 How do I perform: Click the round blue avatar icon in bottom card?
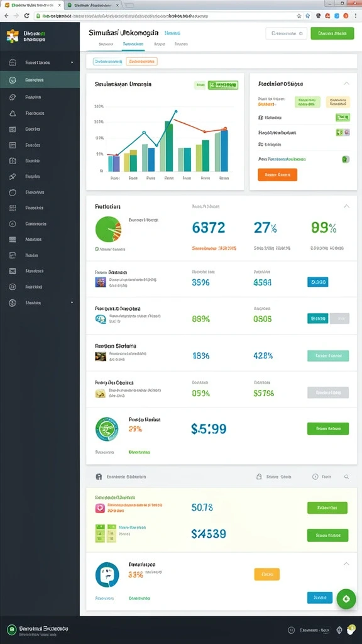(107, 575)
